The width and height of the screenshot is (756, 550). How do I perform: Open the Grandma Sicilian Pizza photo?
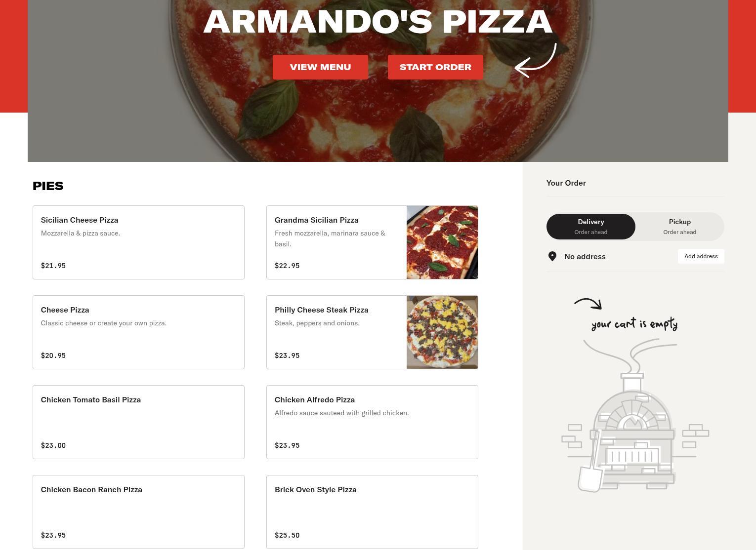(x=442, y=242)
